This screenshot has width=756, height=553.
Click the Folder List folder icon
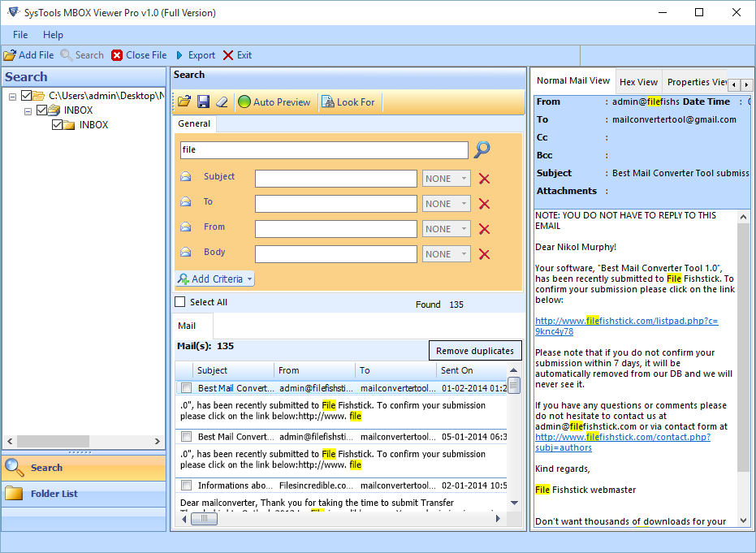pyautogui.click(x=14, y=493)
